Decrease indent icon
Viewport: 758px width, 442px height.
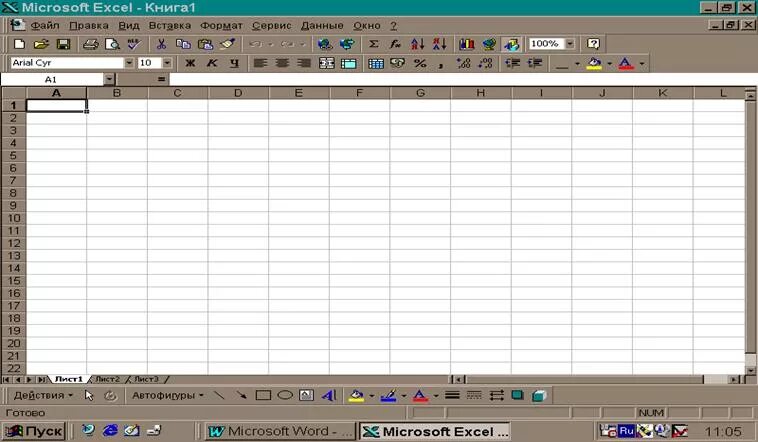[x=512, y=63]
